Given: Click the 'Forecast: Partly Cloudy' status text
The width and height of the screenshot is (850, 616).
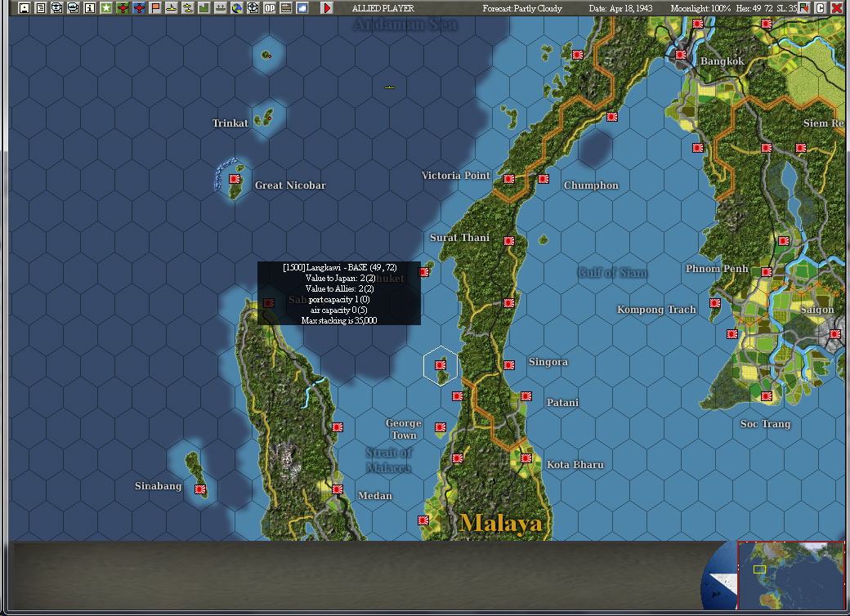Looking at the screenshot, I should pos(522,8).
